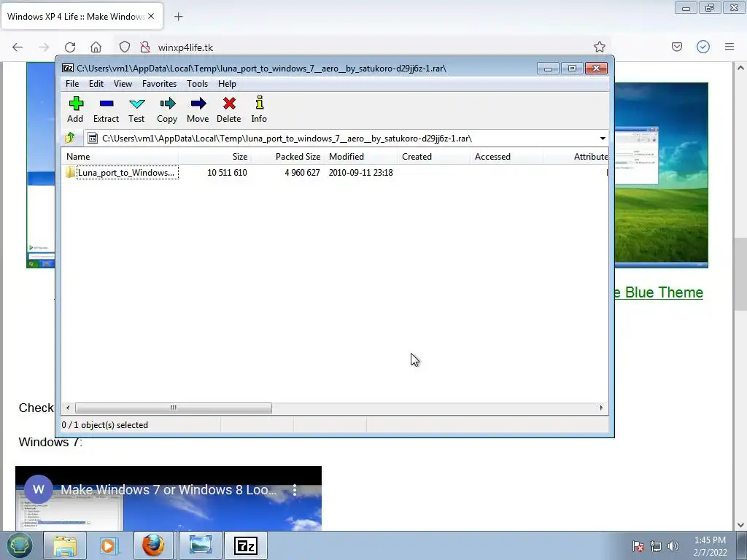This screenshot has height=560, width=747.
Task: Open the Windows Start orb
Action: click(x=20, y=545)
